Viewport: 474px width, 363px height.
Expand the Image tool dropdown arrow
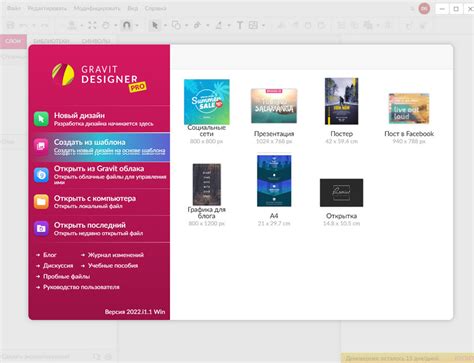[264, 26]
